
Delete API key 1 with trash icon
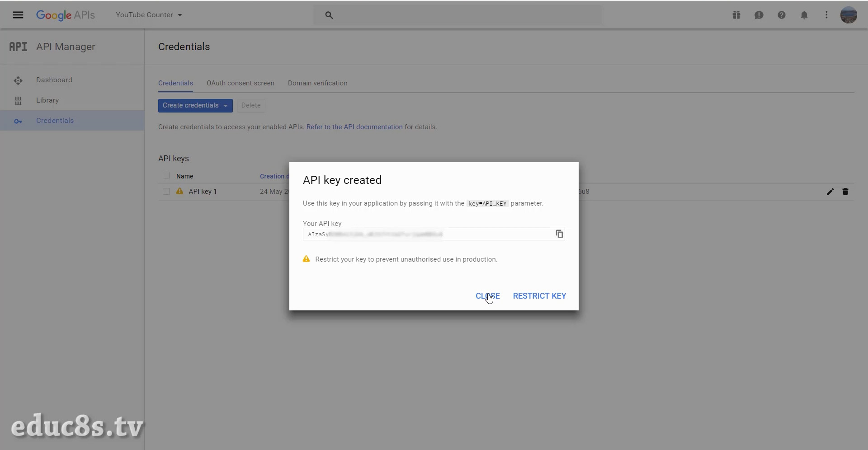845,192
